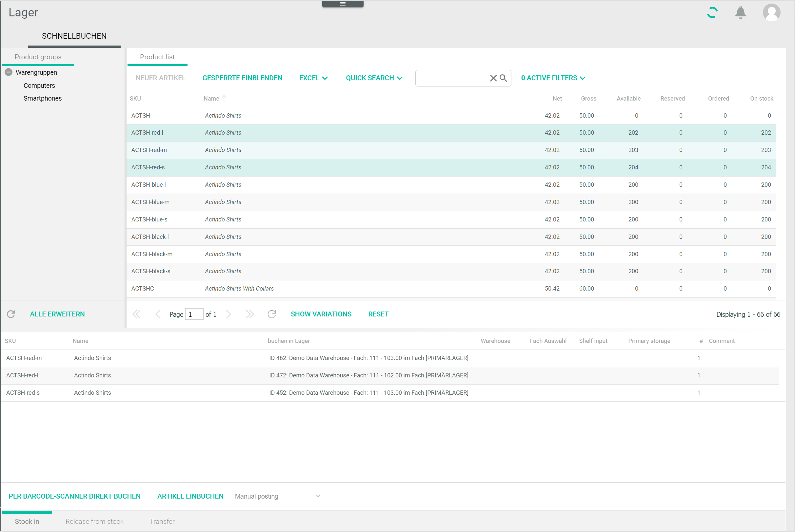Select Smartphones product group
Screen dimensions: 795x532
[x=43, y=98]
